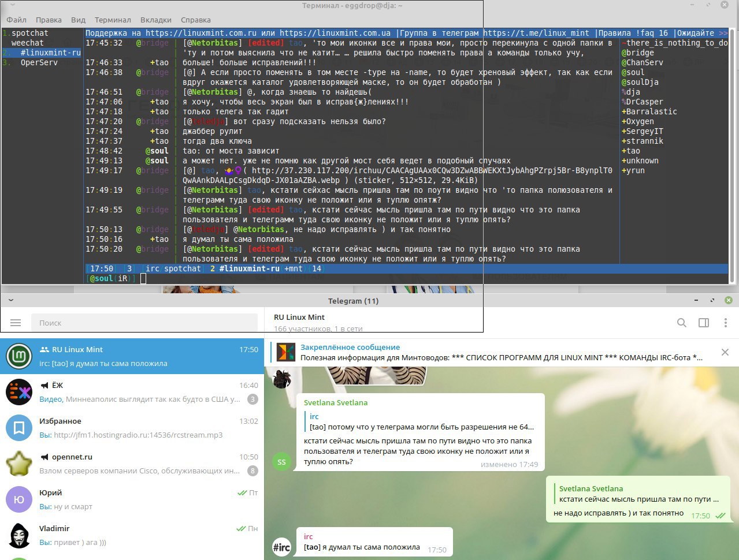The image size is (739, 560).
Task: Click the Barralastic nick in nicklist
Action: 652,111
